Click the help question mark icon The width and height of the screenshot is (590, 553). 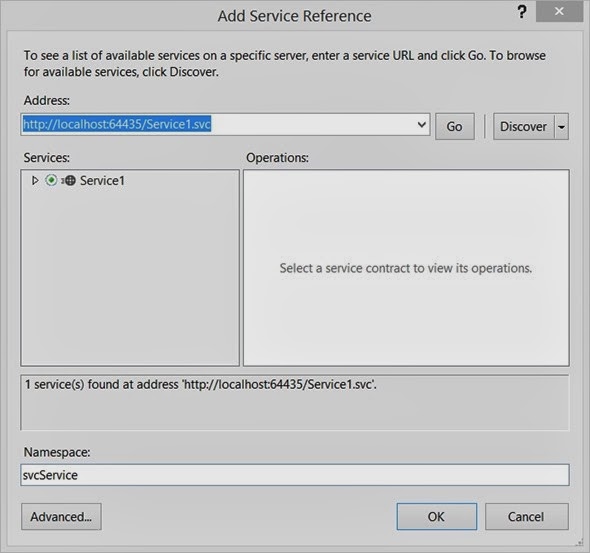coord(522,12)
